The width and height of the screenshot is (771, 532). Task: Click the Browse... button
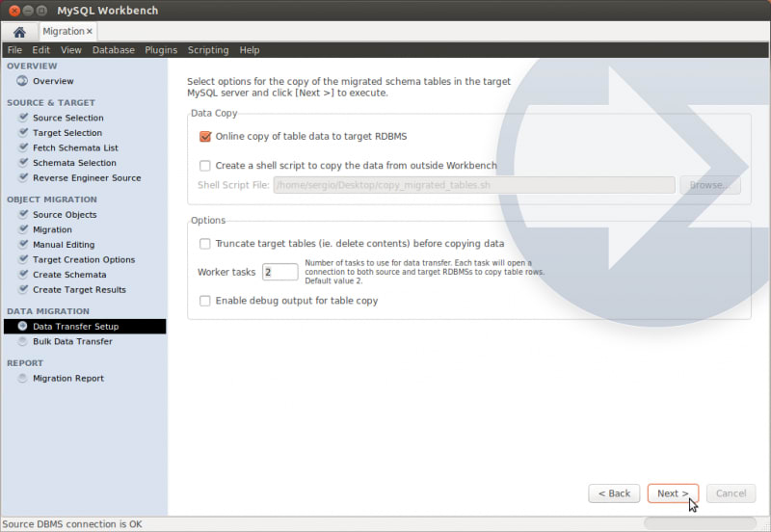710,185
